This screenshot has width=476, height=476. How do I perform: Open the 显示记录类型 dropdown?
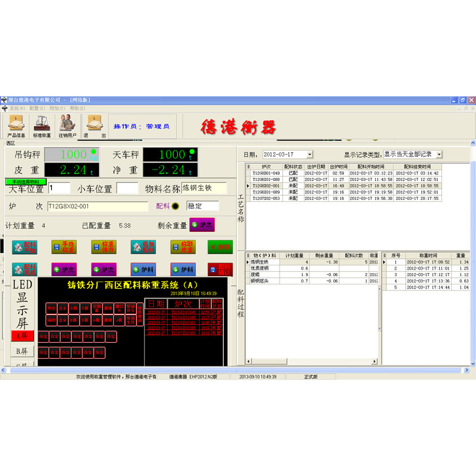tap(439, 154)
